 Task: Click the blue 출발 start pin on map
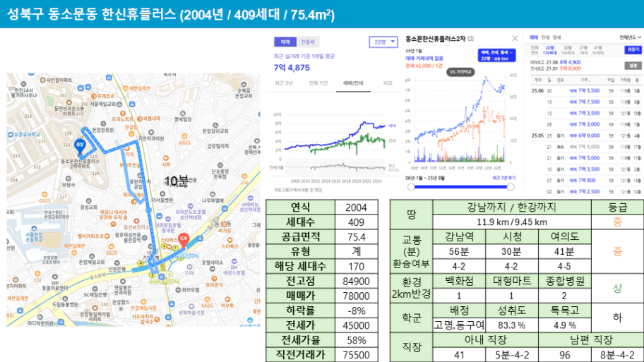80,147
